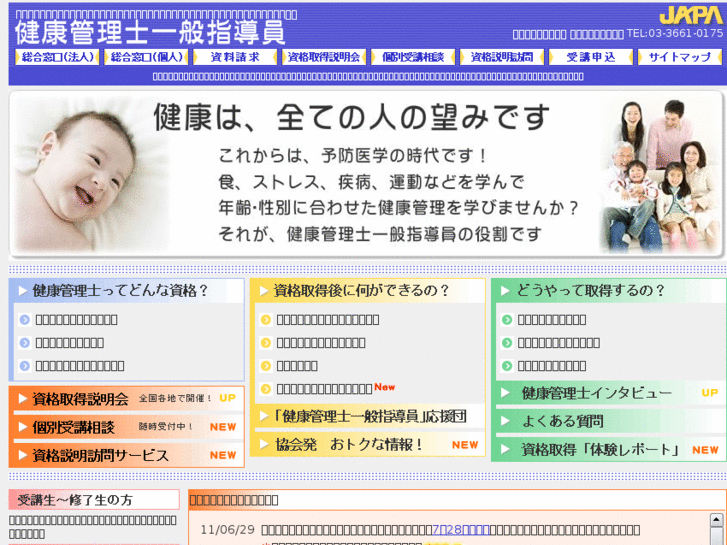Click second yellow bullet icon under 資格取得後に何ができるの？
727x545 pixels.
click(266, 343)
